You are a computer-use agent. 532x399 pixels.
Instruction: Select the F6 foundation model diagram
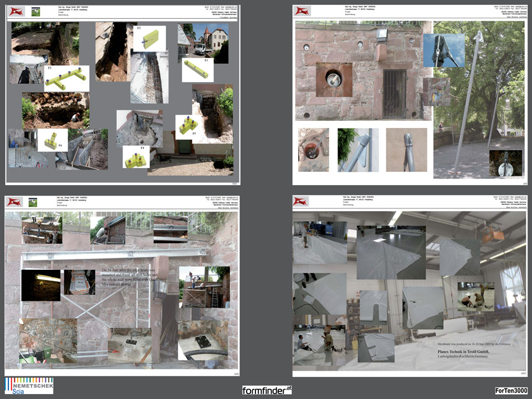(x=53, y=141)
